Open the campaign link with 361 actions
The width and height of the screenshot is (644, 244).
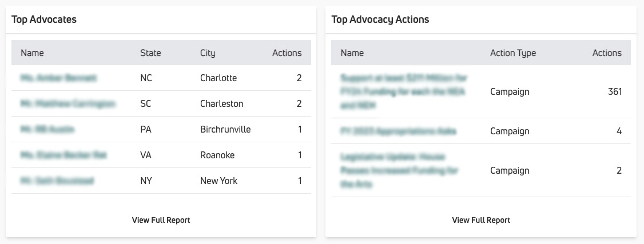tap(404, 91)
